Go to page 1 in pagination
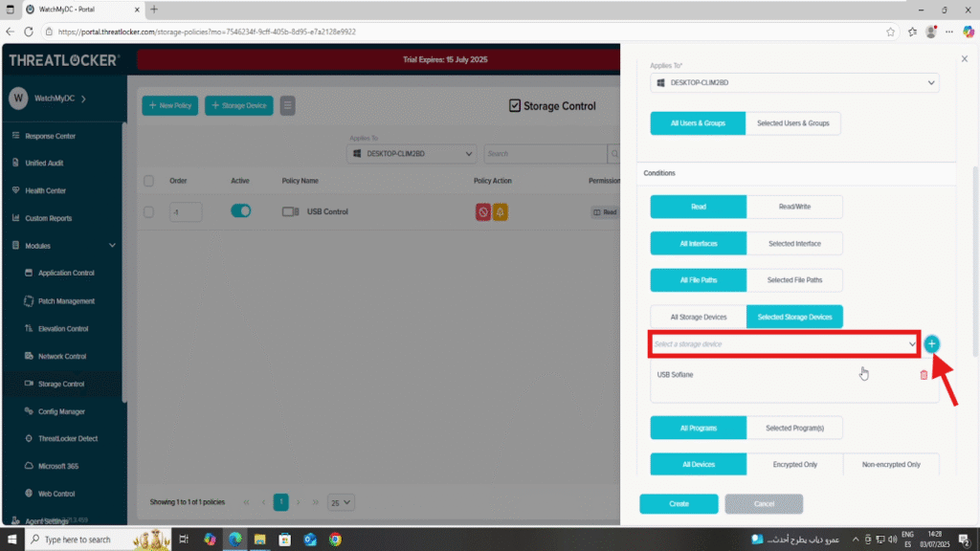Image resolution: width=980 pixels, height=551 pixels. click(x=280, y=502)
